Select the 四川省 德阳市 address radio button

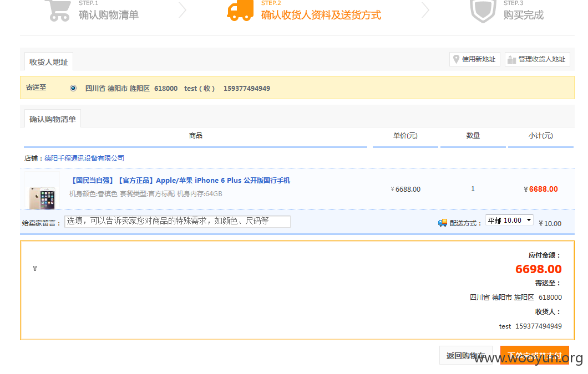coord(73,88)
